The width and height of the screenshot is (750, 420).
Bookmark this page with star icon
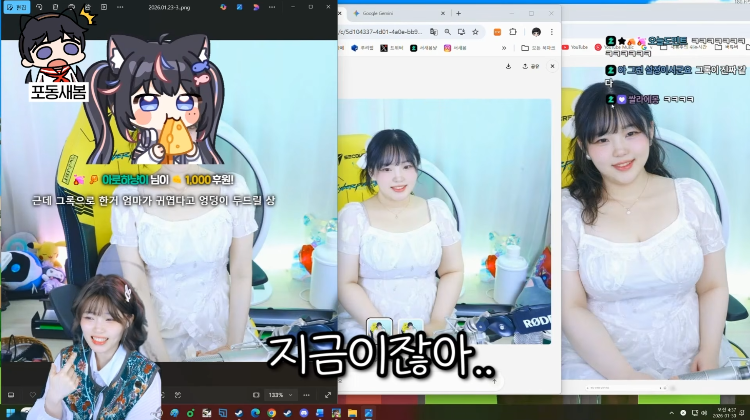pyautogui.click(x=475, y=32)
